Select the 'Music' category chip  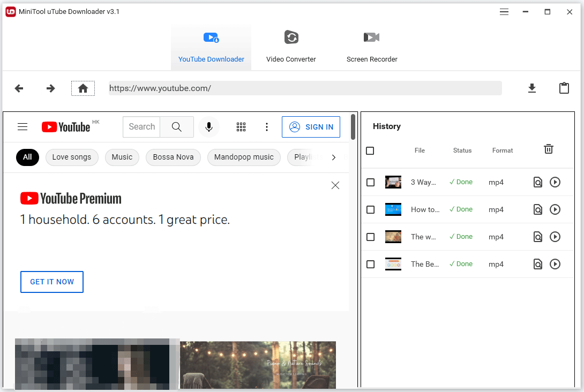tap(122, 157)
